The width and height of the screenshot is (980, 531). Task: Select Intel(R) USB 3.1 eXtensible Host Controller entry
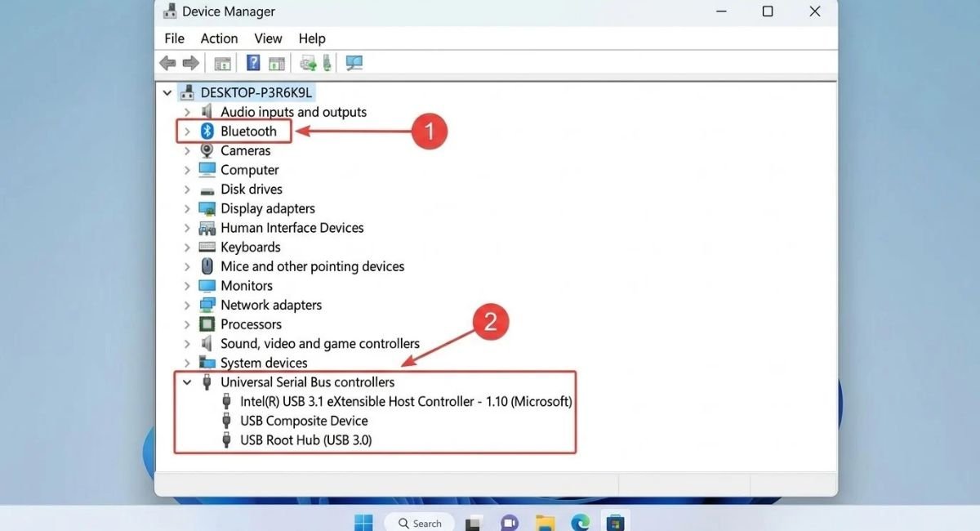click(406, 402)
